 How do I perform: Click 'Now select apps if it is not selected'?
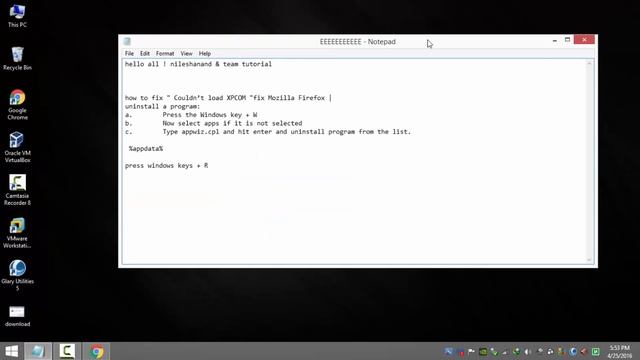click(x=232, y=123)
